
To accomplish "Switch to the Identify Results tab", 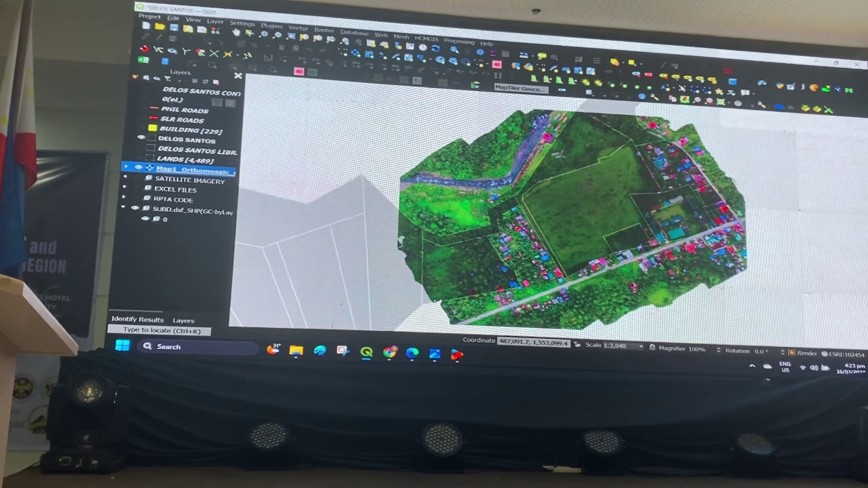I will coord(137,319).
